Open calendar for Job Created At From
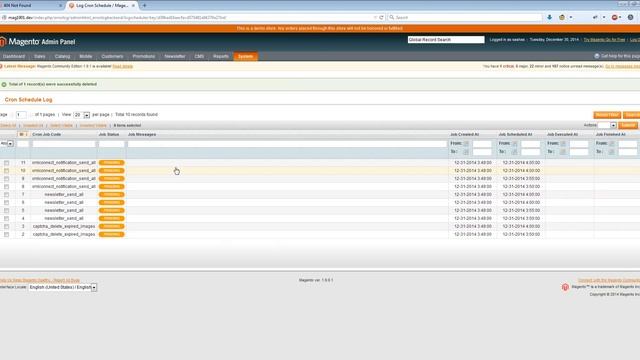Image resolution: width=640 pixels, height=360 pixels. coord(466,144)
